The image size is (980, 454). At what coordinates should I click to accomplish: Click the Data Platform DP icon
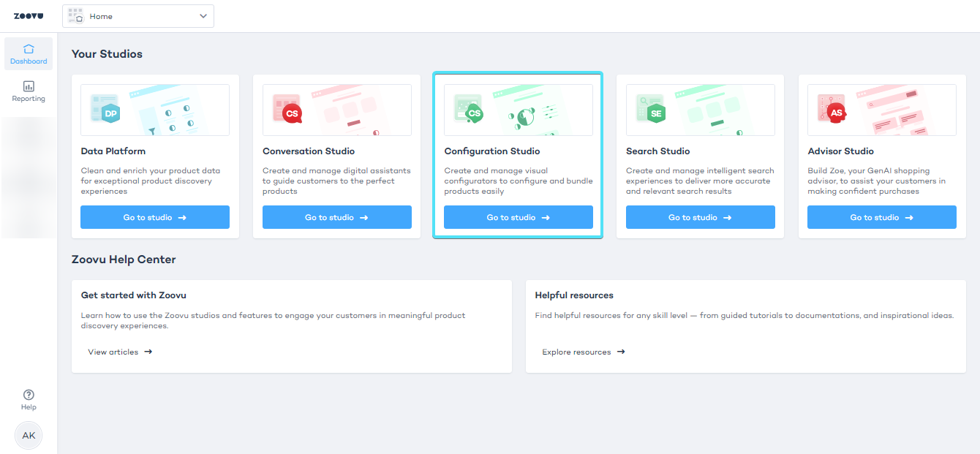(110, 113)
